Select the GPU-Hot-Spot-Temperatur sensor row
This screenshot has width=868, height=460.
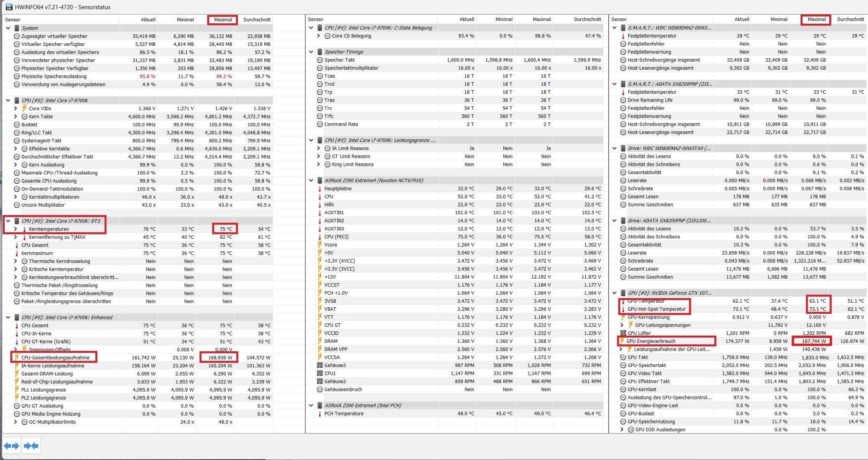click(656, 309)
